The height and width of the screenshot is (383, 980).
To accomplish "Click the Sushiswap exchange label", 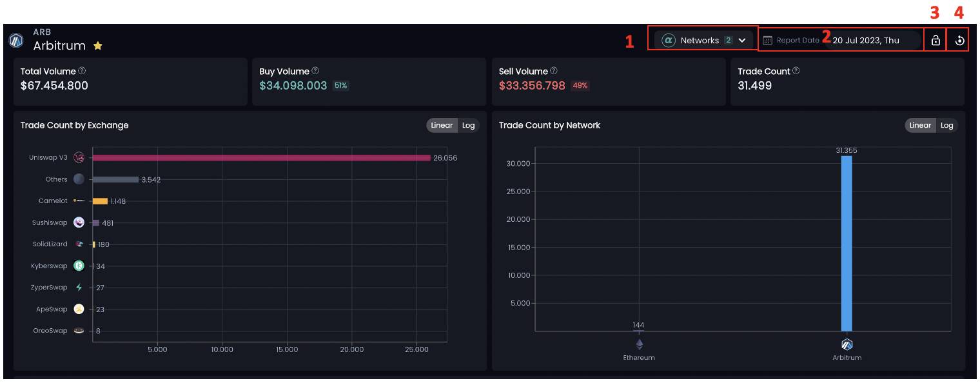I will coord(50,222).
